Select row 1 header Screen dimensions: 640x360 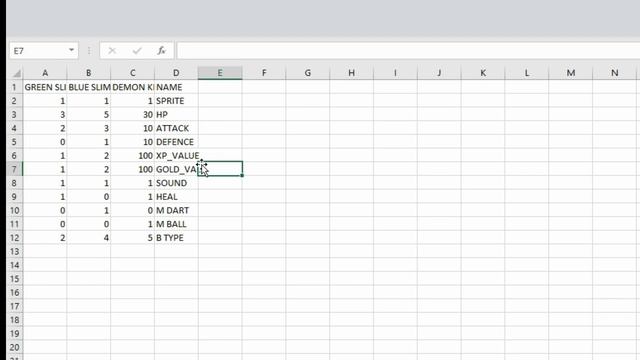tap(14, 87)
